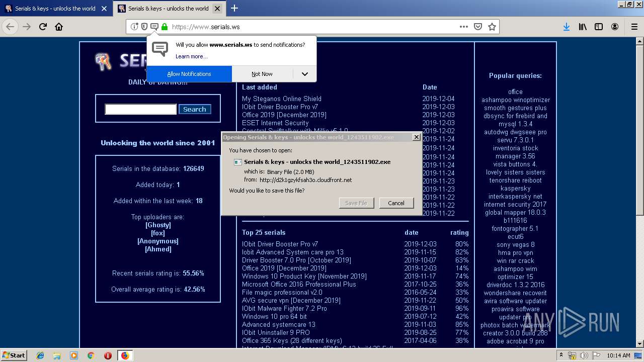
Task: Go back using the browser back arrow
Action: tap(10, 27)
